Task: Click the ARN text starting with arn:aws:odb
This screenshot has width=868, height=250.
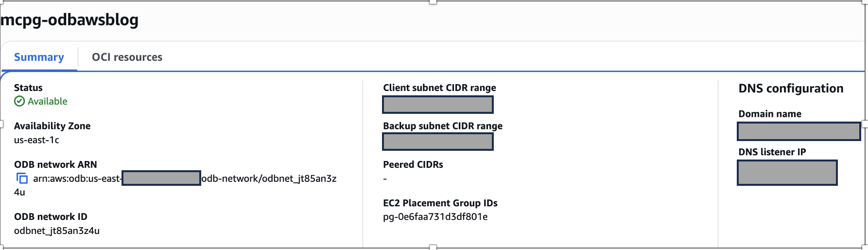Action: (x=76, y=179)
